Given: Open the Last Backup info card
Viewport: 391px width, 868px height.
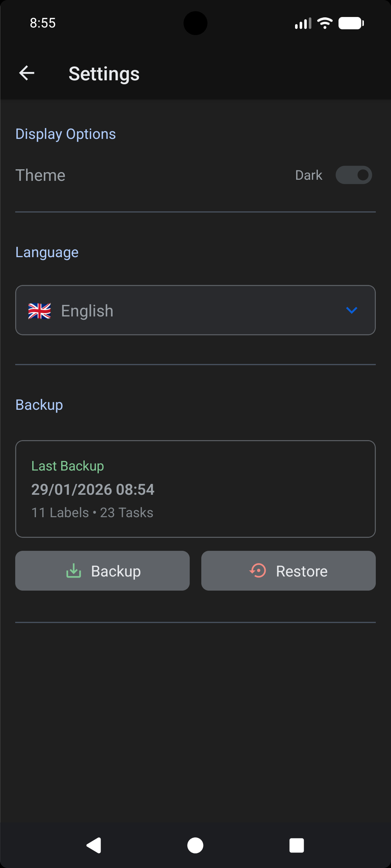Looking at the screenshot, I should (x=195, y=489).
